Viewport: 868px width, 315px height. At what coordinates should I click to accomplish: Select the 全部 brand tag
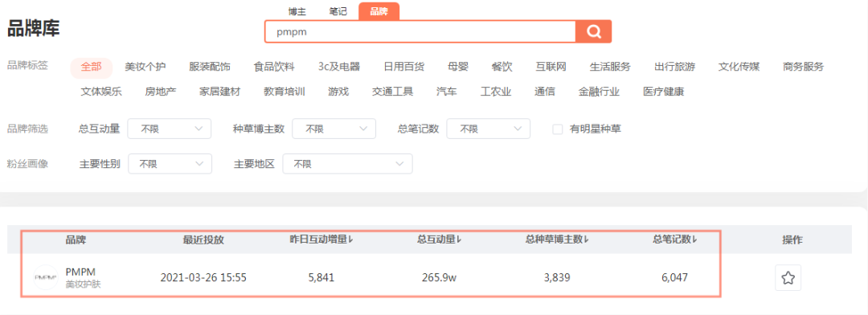pyautogui.click(x=92, y=67)
